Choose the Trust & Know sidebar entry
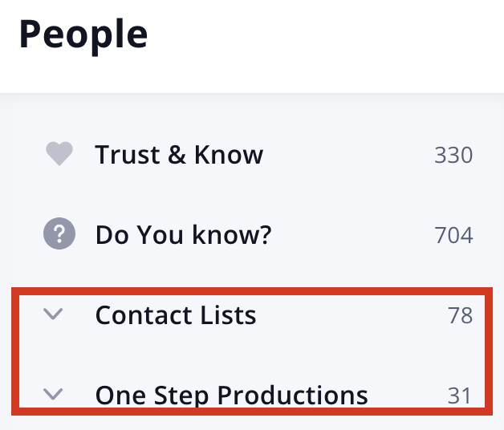This screenshot has height=430, width=504. 252,154
